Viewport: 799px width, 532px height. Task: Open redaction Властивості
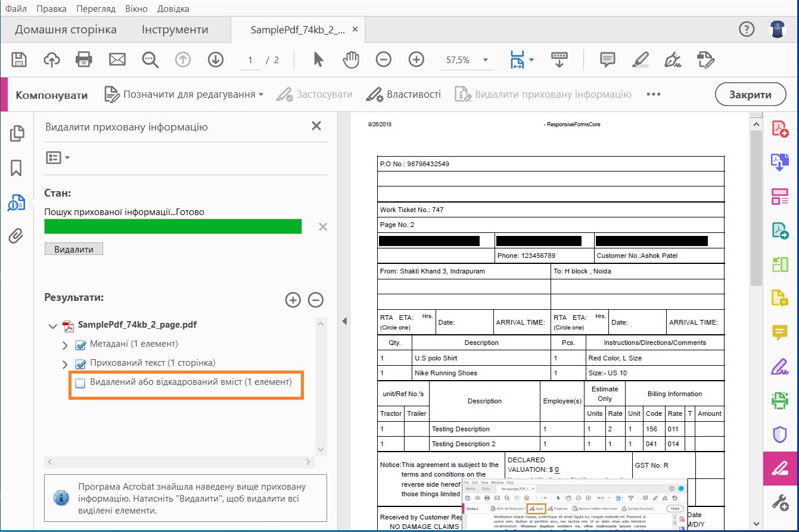click(x=403, y=94)
